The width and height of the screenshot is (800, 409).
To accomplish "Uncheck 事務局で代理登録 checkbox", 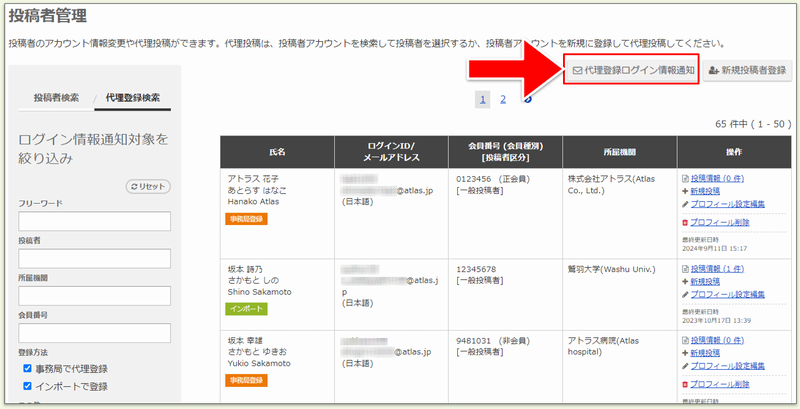I will [28, 369].
